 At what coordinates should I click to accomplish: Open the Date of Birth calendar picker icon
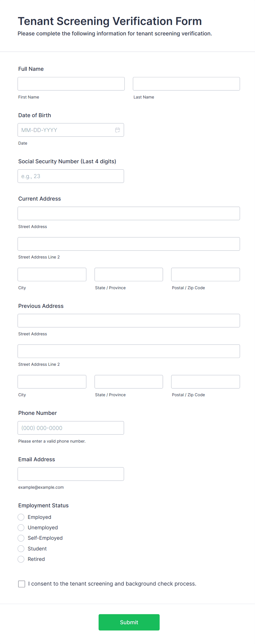coord(117,130)
